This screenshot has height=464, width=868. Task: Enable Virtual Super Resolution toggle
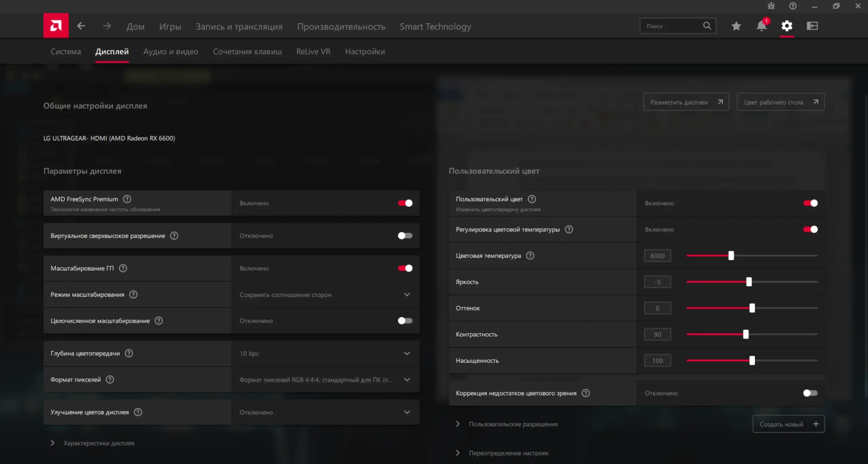405,236
